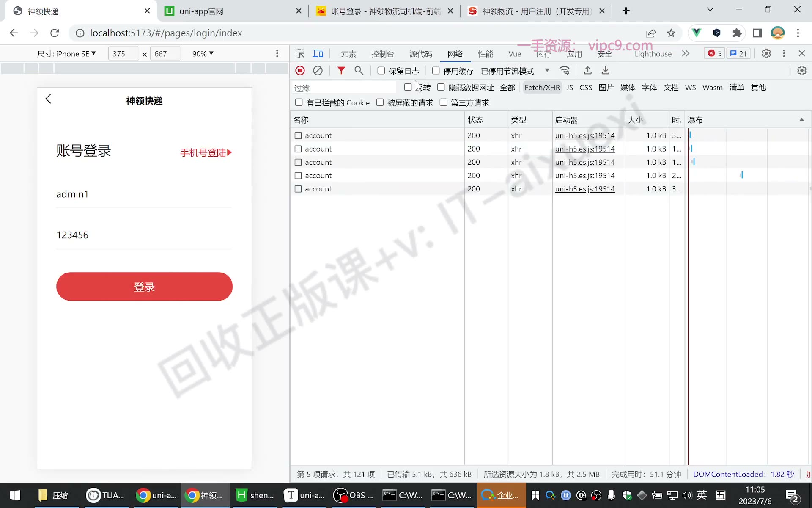Viewport: 812px width, 508px height.
Task: Check blocked requests filter
Action: [x=380, y=102]
